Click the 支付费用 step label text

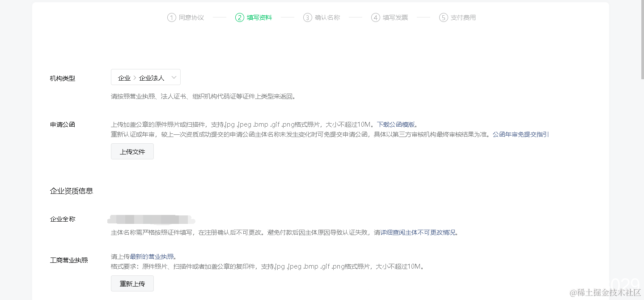tap(463, 17)
